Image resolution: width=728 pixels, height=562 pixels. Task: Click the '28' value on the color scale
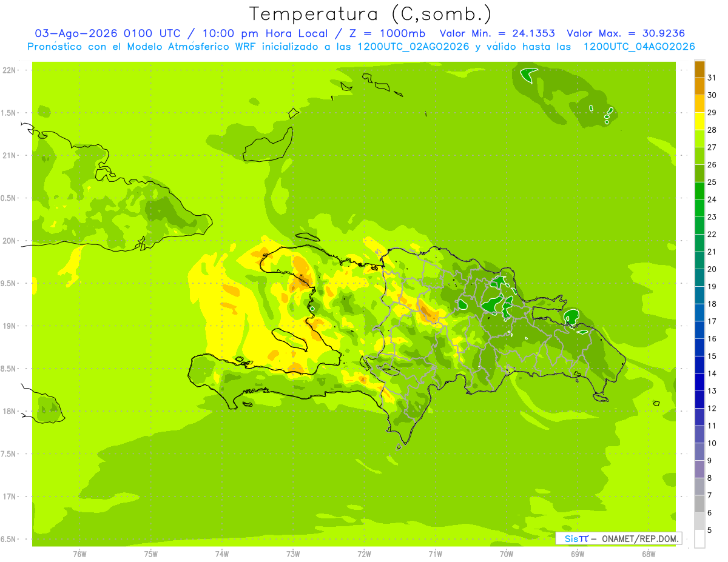712,130
